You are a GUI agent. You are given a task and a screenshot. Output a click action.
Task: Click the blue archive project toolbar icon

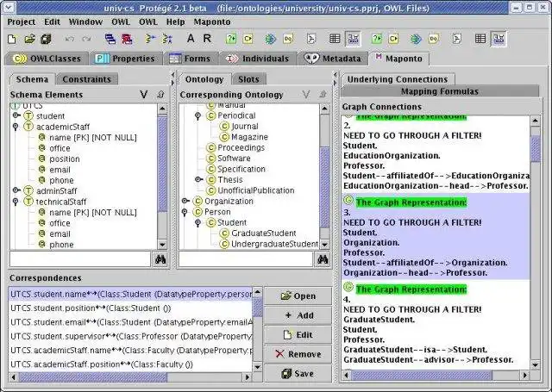(x=110, y=39)
